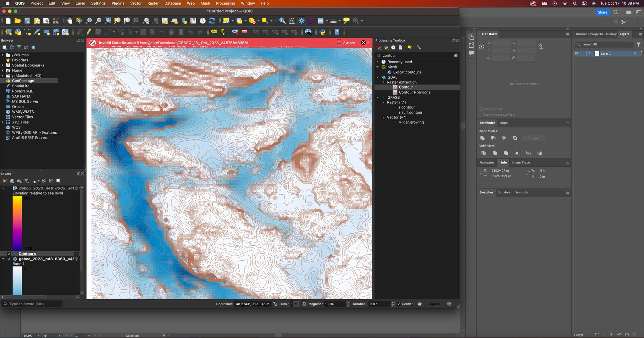Open the Contour algorithm under Raster extraction
The width and height of the screenshot is (644, 338).
406,87
